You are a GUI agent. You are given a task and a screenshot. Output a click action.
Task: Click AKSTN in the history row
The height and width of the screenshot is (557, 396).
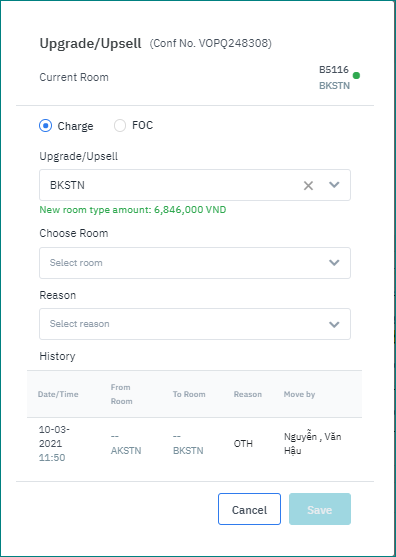pos(126,451)
